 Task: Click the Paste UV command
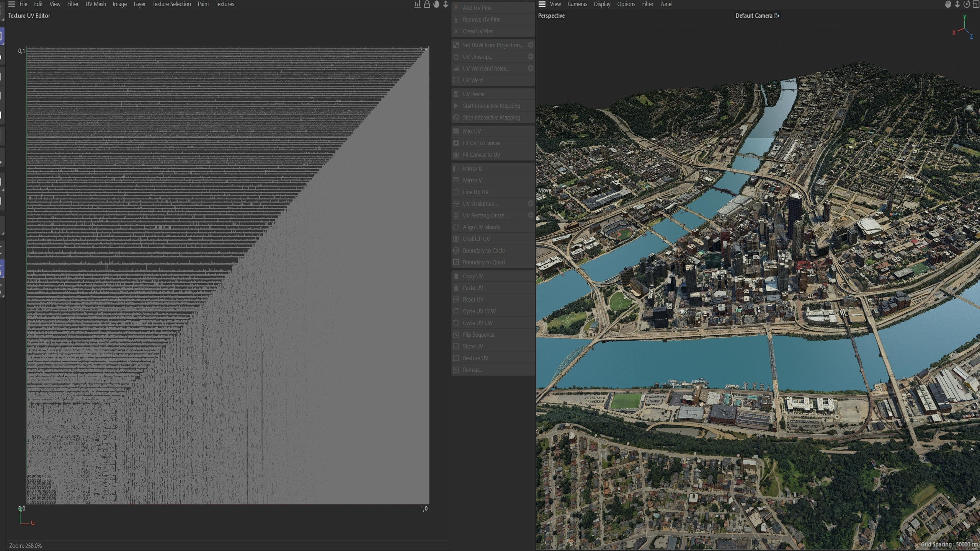pyautogui.click(x=493, y=288)
